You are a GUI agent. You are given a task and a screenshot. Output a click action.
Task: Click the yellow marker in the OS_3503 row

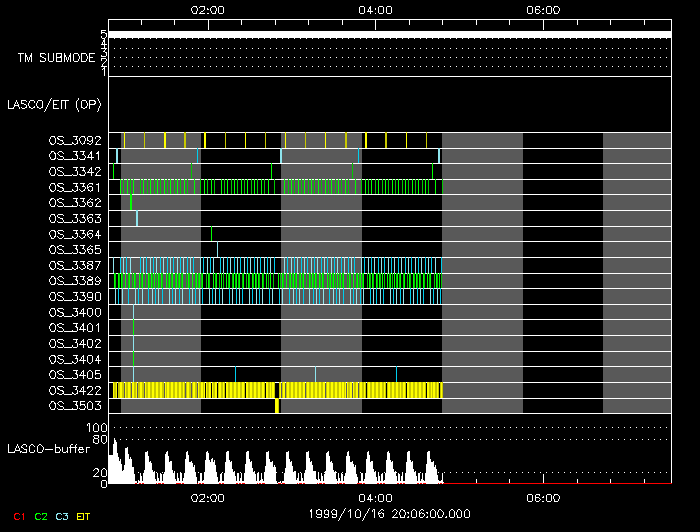tap(276, 405)
